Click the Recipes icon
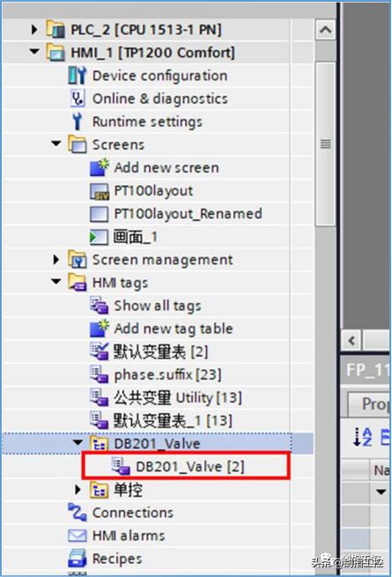Image resolution: width=392 pixels, height=577 pixels. (78, 559)
